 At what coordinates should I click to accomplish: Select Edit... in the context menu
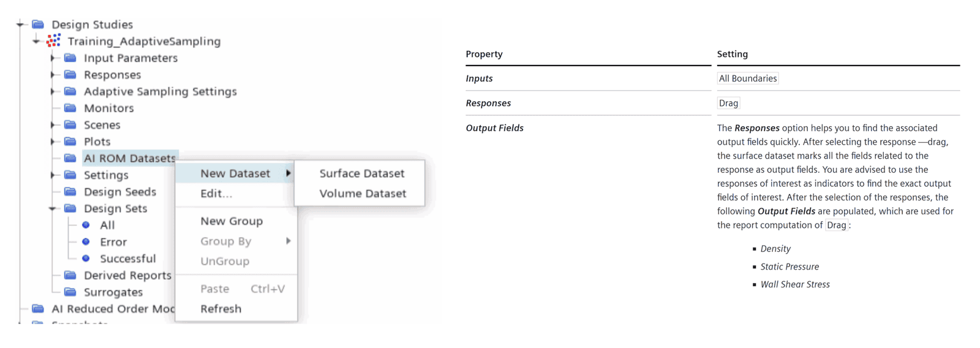click(x=216, y=194)
